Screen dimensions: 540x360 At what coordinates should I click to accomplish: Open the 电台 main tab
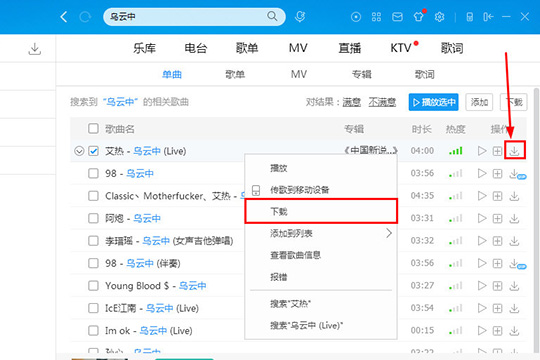tap(195, 48)
